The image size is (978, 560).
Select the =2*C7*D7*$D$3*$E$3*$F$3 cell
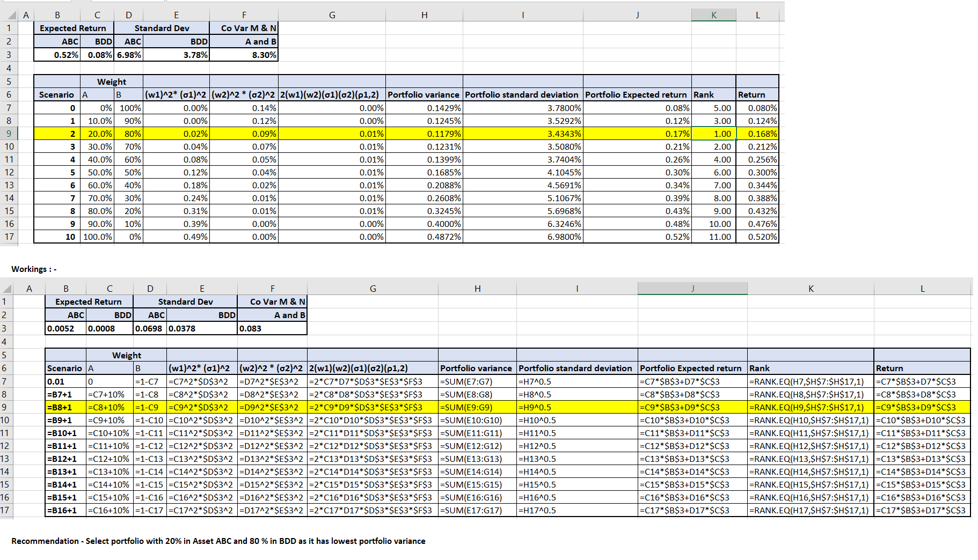[x=373, y=381]
